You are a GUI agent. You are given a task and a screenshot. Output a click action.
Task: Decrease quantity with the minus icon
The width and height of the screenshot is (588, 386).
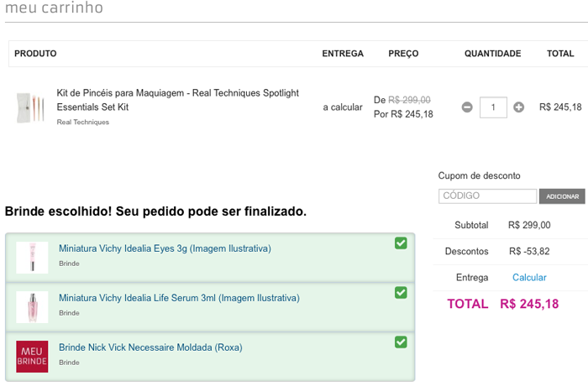467,107
